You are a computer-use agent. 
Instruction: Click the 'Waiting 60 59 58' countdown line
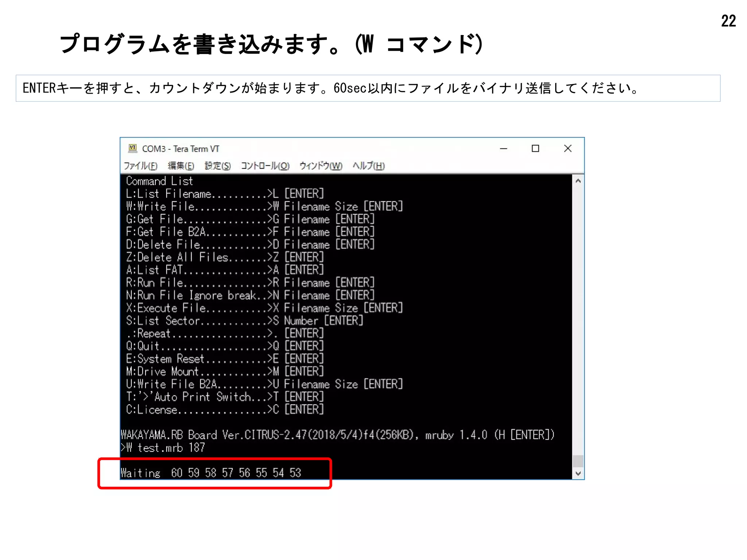211,473
